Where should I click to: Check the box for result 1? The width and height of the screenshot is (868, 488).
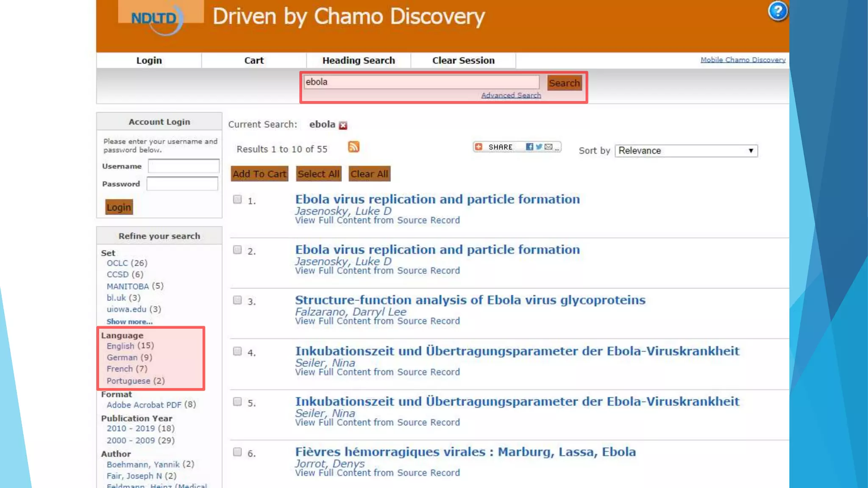pyautogui.click(x=237, y=200)
